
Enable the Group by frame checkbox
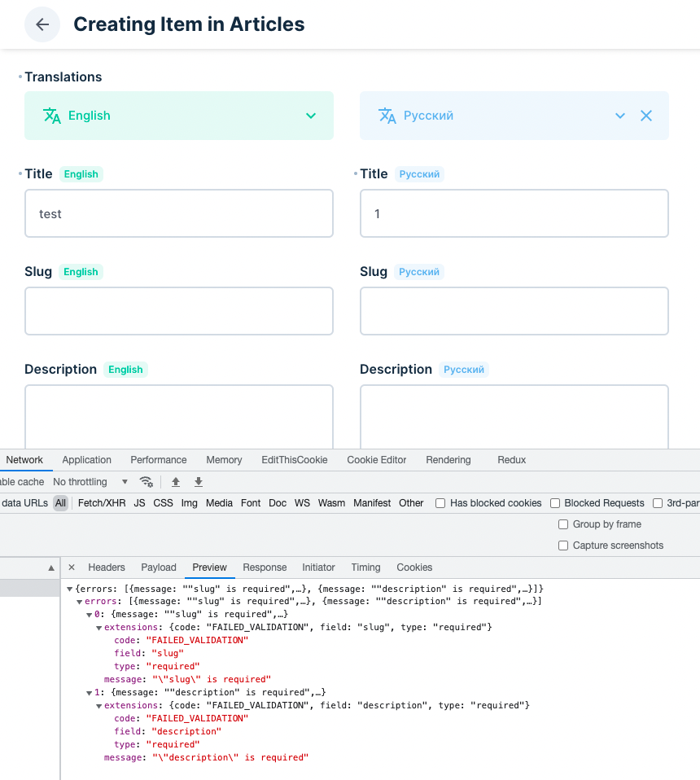(563, 524)
